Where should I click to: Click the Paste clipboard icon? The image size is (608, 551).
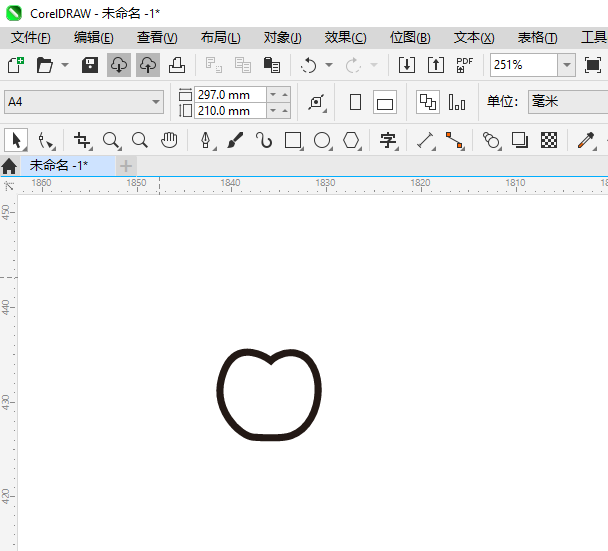pyautogui.click(x=272, y=65)
